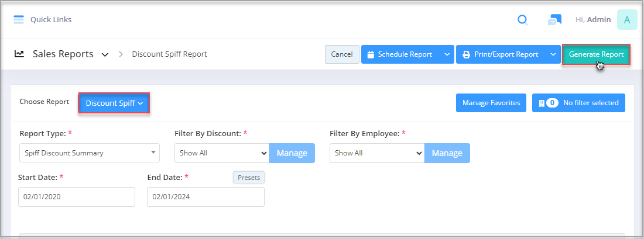Click the Sales Reports chart icon
Screen dimensions: 644x239
coord(19,54)
